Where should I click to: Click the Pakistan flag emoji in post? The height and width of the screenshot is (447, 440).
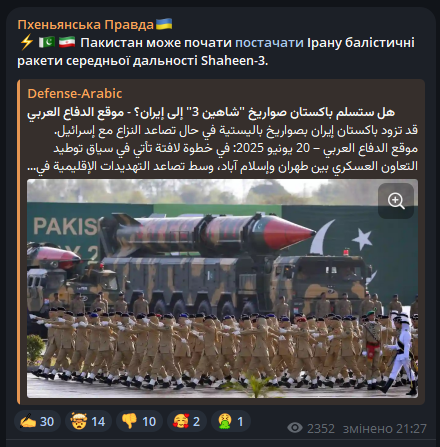pos(47,42)
